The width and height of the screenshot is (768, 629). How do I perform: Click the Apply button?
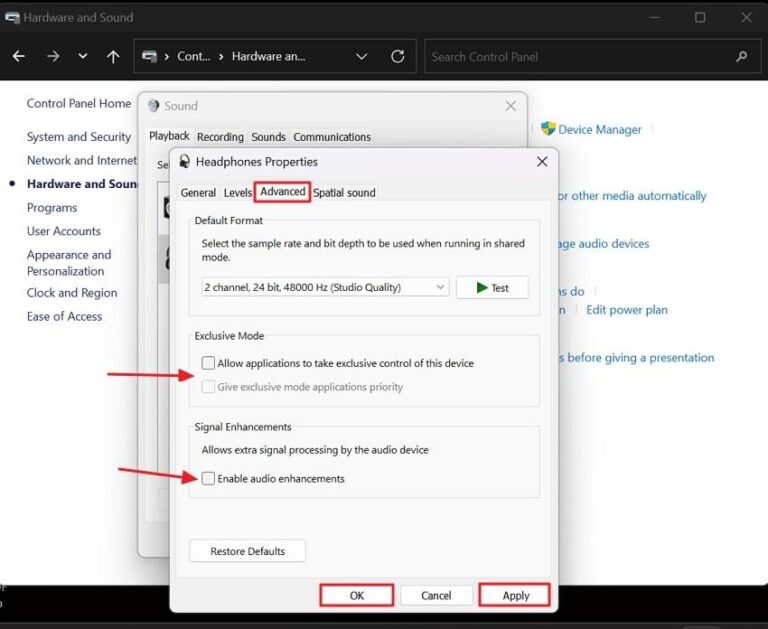(515, 595)
